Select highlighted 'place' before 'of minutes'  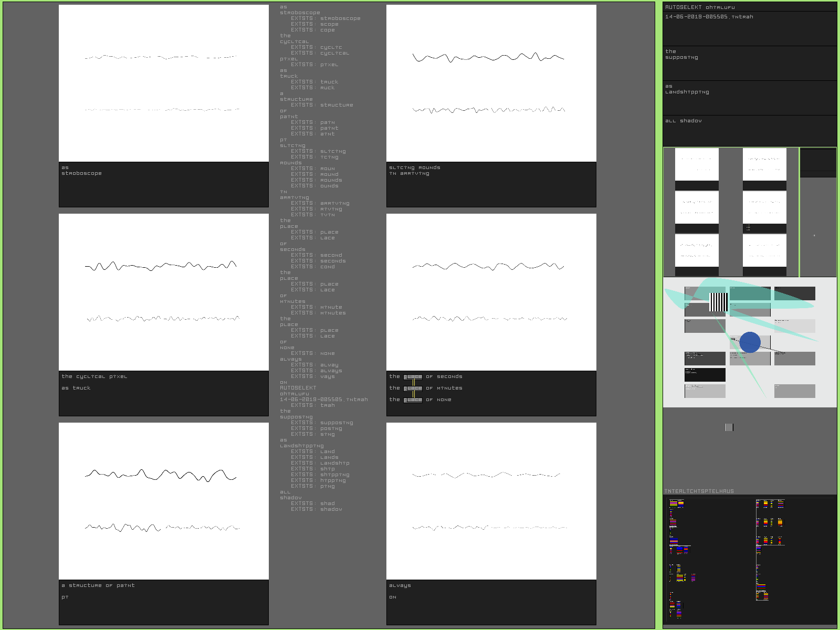tap(413, 388)
